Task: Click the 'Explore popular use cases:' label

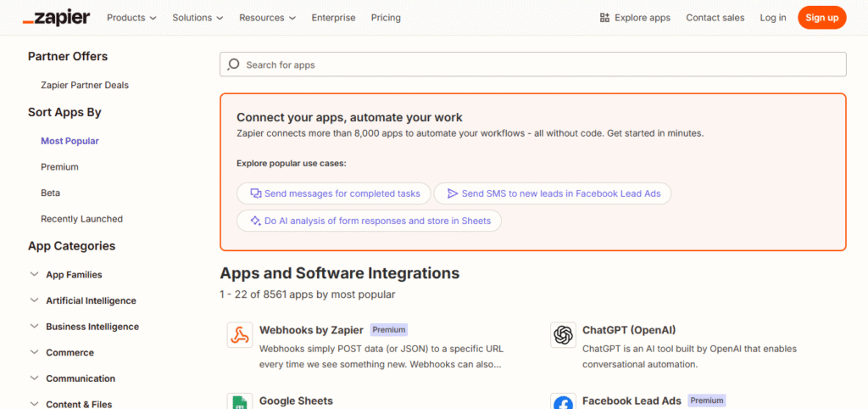Action: 292,164
